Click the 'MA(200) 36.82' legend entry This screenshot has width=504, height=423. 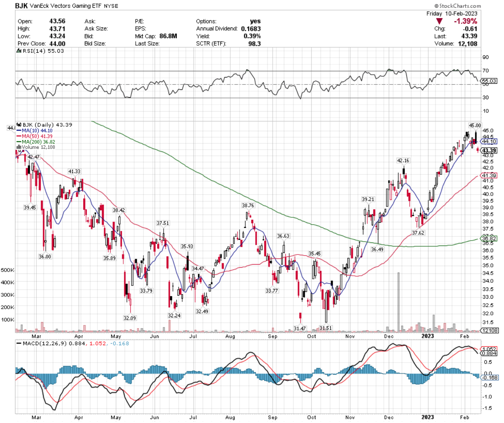tap(38, 142)
